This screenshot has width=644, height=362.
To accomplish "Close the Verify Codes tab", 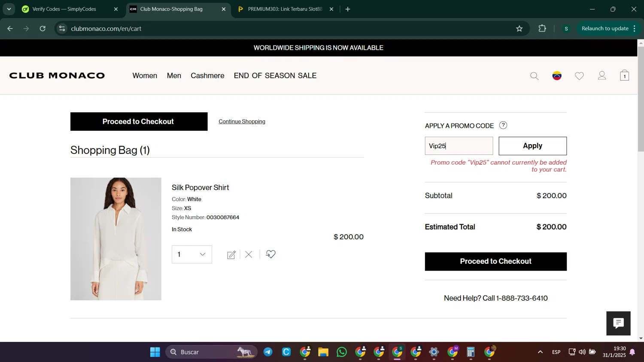I will [x=115, y=9].
